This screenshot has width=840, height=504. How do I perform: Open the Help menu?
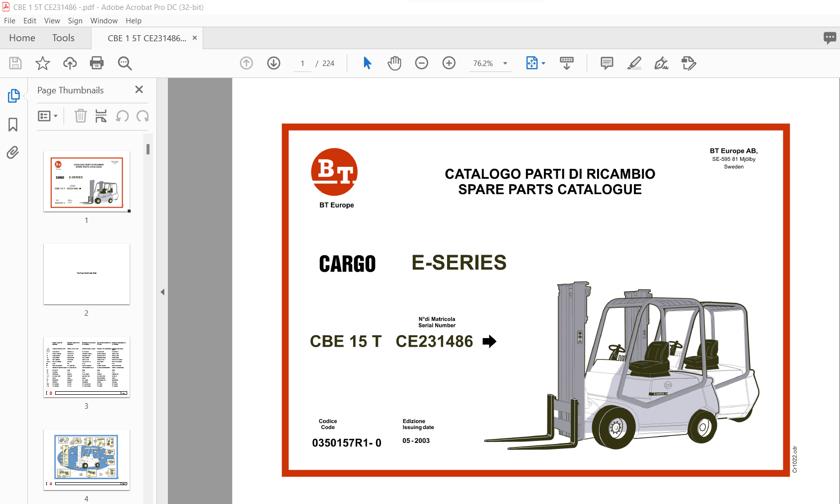[134, 21]
